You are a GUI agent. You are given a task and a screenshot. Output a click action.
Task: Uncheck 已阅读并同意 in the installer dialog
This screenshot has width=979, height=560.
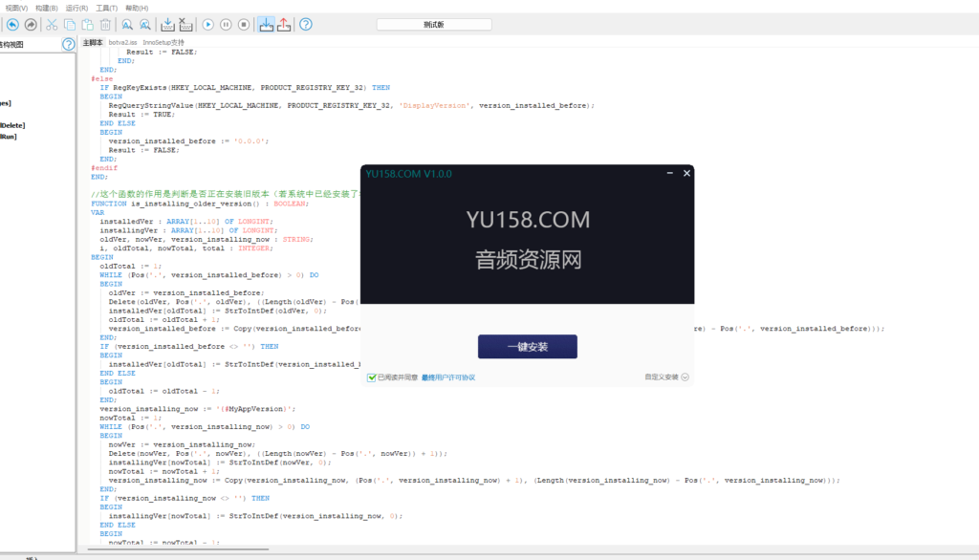click(x=372, y=376)
